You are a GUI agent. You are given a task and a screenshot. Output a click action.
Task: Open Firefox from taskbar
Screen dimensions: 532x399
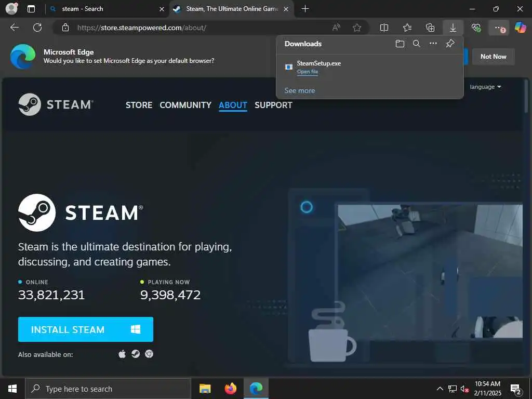(230, 389)
